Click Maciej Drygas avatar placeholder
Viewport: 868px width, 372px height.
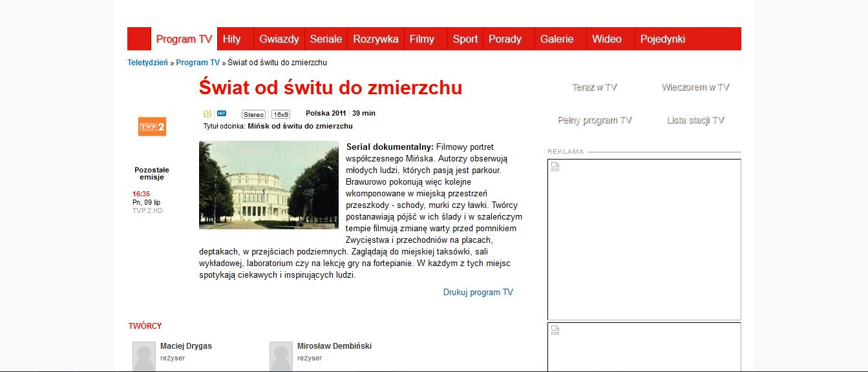[x=144, y=357]
